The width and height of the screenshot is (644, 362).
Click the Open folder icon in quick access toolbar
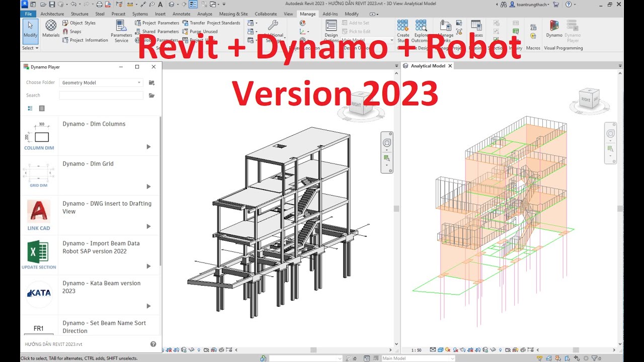tap(43, 5)
